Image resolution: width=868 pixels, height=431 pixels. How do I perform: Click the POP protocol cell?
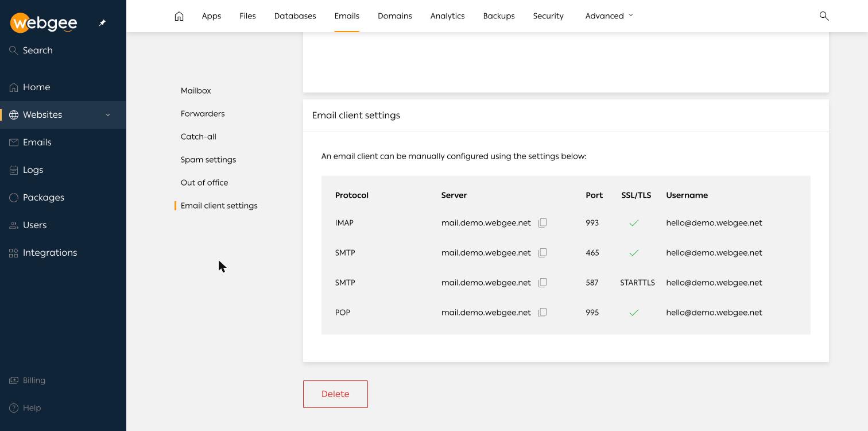342,313
